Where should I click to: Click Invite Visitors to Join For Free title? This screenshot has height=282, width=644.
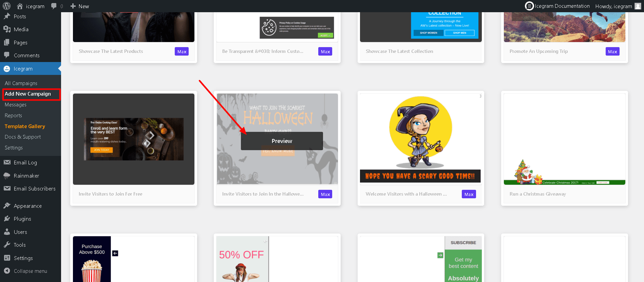(x=111, y=194)
